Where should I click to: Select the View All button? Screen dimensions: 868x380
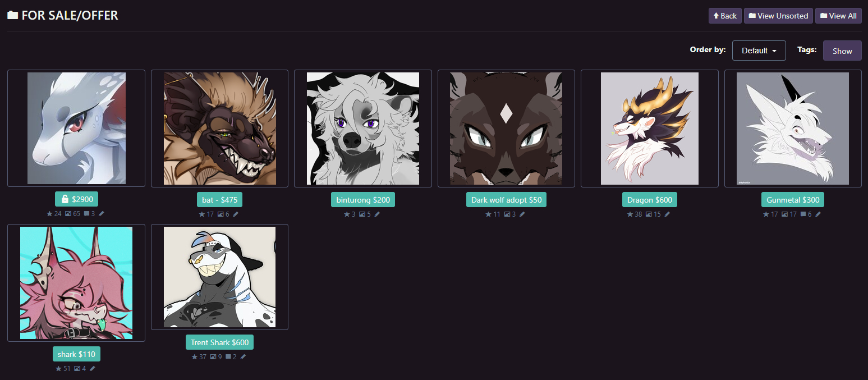(838, 16)
